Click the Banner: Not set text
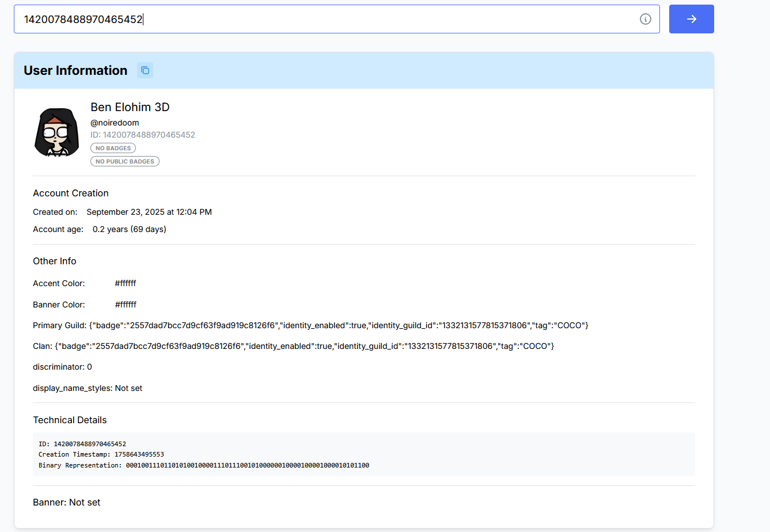 (67, 502)
